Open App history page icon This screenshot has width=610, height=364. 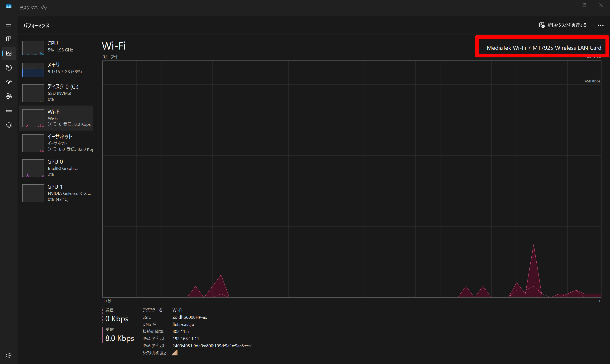(x=9, y=67)
